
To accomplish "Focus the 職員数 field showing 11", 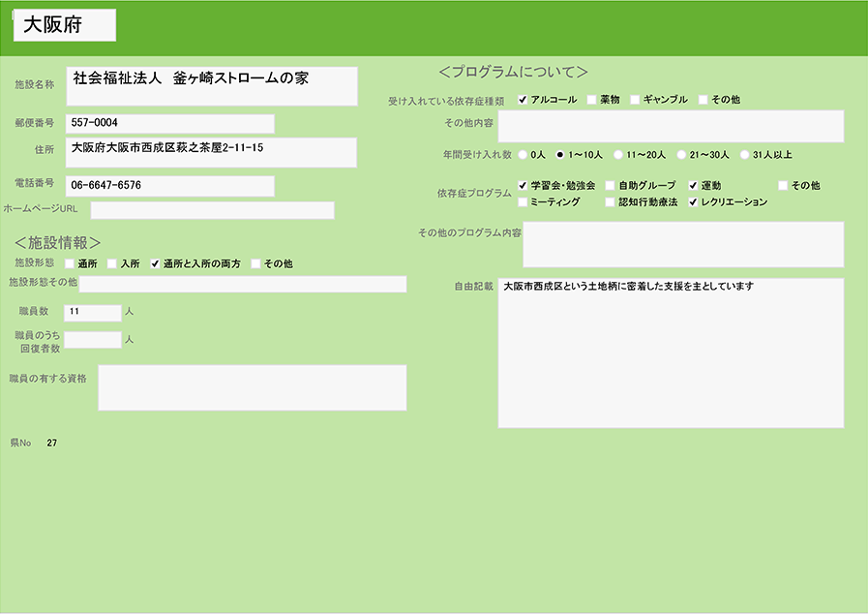I will (93, 313).
